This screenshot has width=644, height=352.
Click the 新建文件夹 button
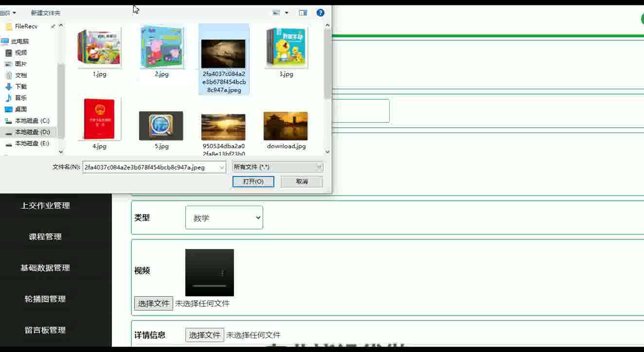pyautogui.click(x=46, y=13)
